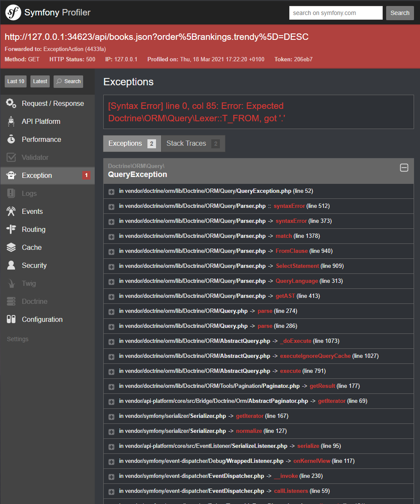420x504 pixels.
Task: Click the Syntax Error message text
Action: coord(197,112)
